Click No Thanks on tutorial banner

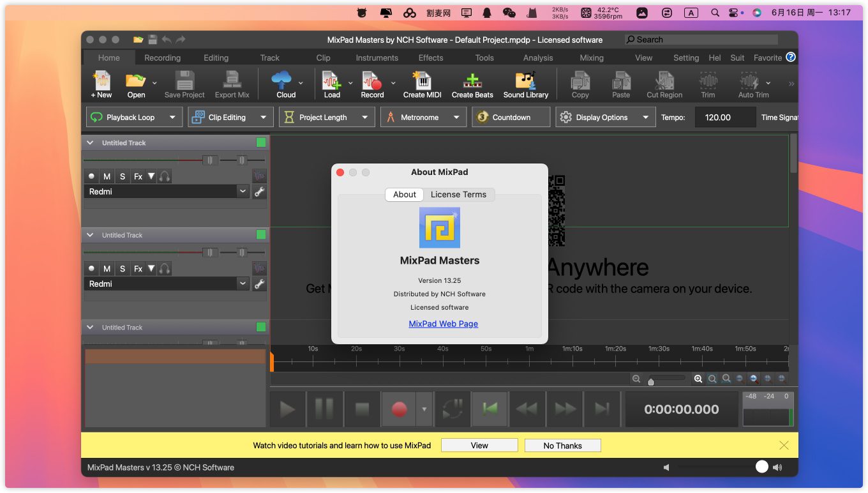click(562, 446)
